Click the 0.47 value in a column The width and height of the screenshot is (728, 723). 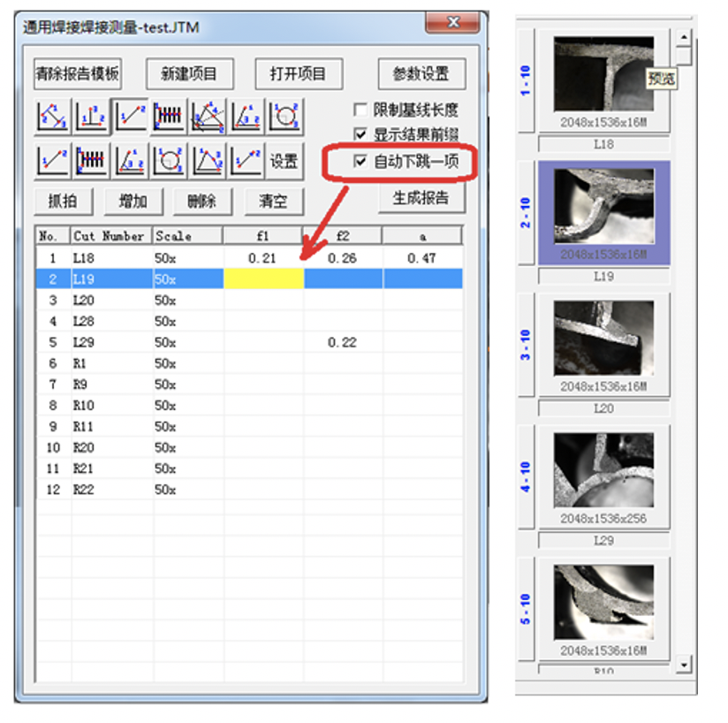tap(421, 258)
